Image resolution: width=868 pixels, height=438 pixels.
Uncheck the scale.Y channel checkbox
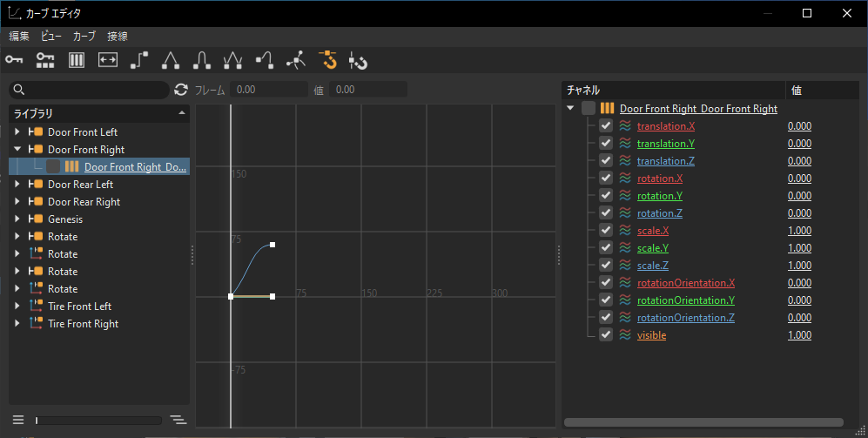pos(606,247)
